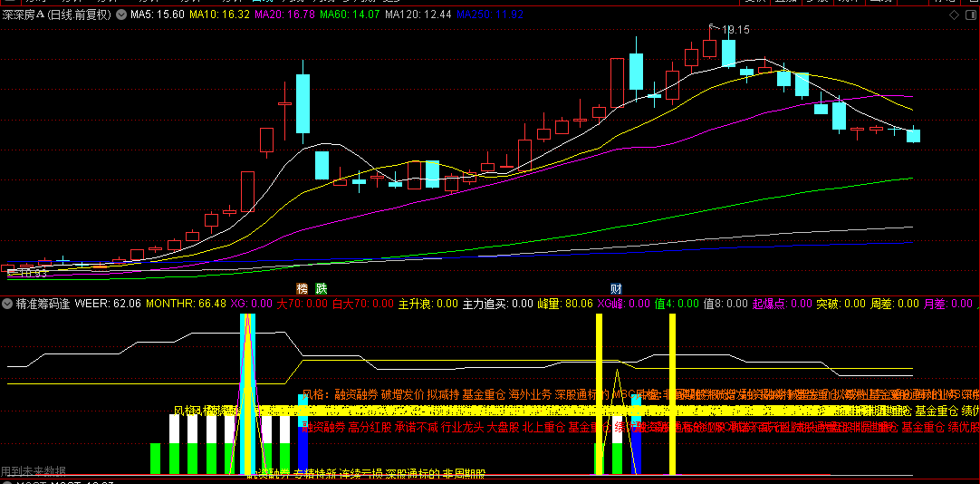Viewport: 980px width, 484px height.
Task: Click the MA5: 15.60 label
Action: [157, 15]
